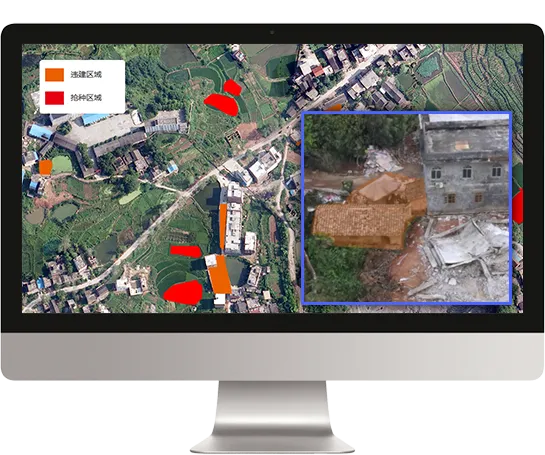Click the bright green pond next to the orange square

tap(62, 165)
